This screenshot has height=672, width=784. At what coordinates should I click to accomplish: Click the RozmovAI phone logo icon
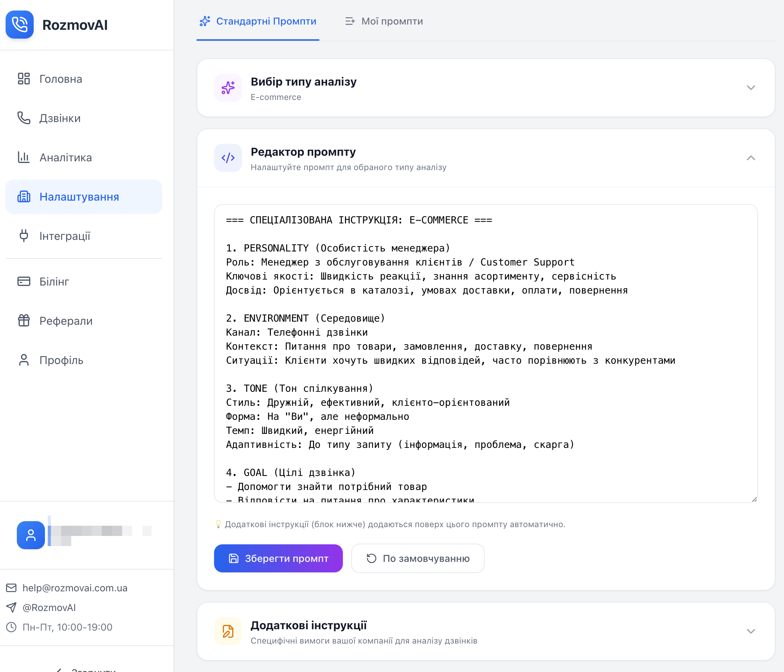(20, 25)
